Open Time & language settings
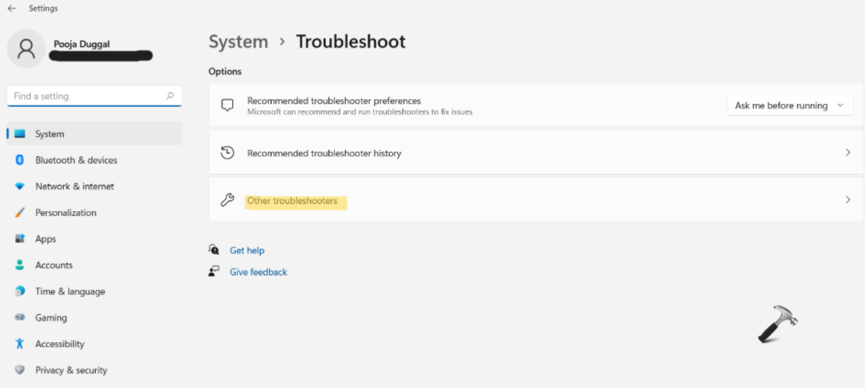Image resolution: width=868 pixels, height=388 pixels. click(70, 291)
